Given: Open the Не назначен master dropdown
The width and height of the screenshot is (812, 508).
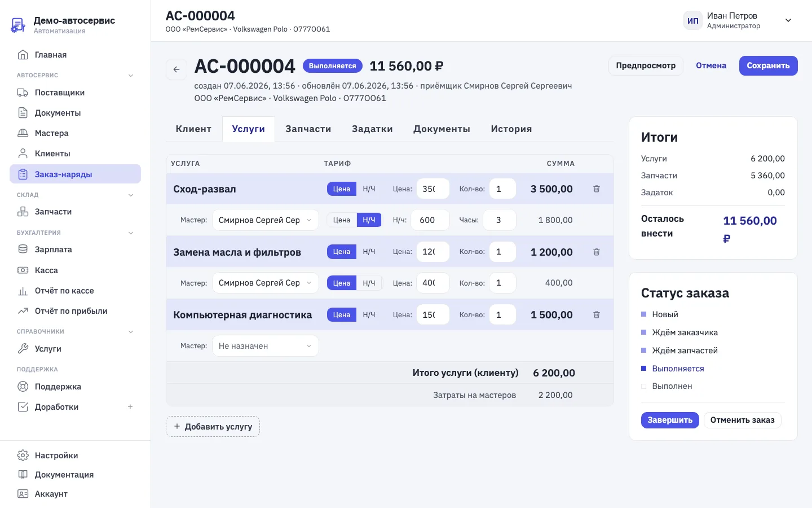Looking at the screenshot, I should pyautogui.click(x=266, y=346).
